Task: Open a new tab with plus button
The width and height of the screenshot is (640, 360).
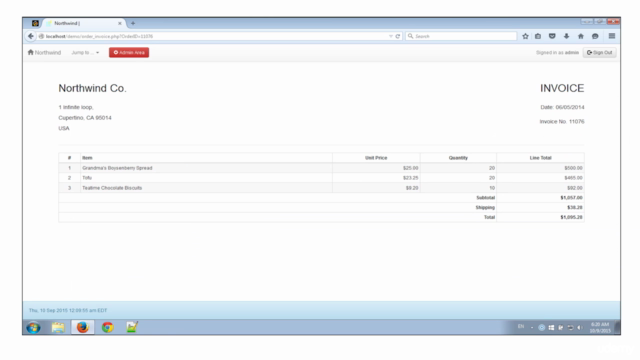Action: click(133, 23)
